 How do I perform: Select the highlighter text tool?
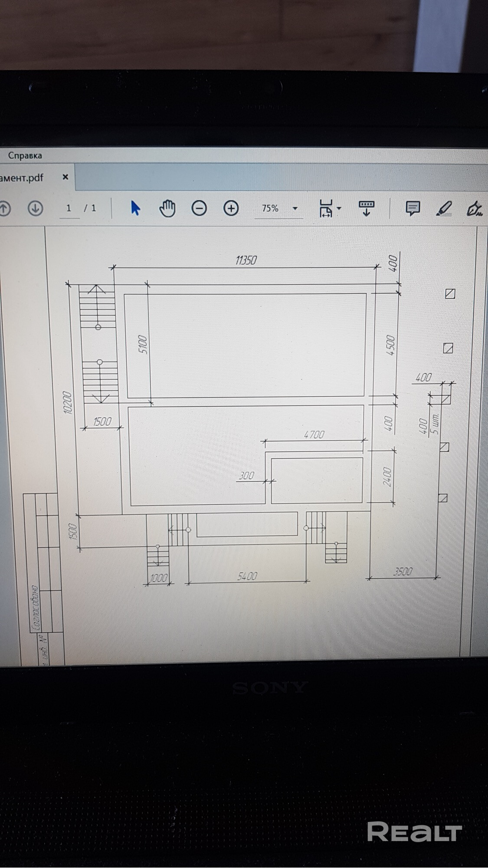click(x=443, y=209)
